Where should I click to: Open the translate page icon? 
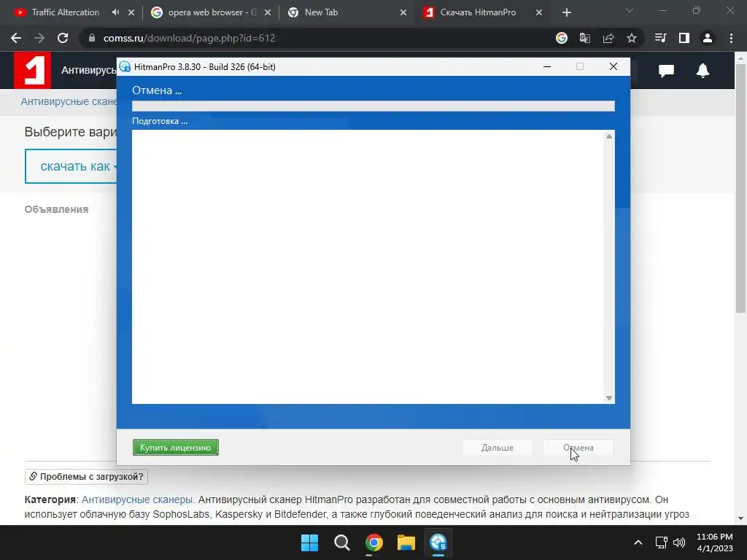click(x=584, y=38)
